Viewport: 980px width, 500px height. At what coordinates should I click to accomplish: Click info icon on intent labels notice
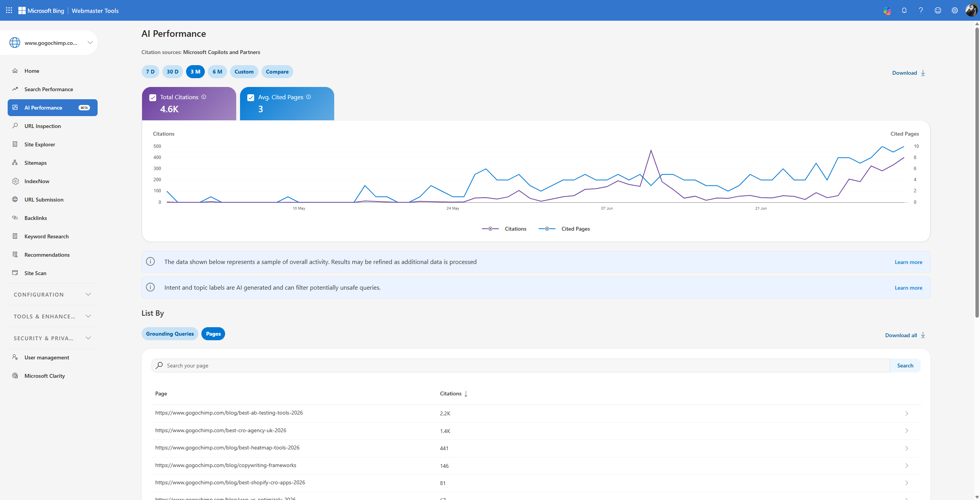tap(150, 287)
